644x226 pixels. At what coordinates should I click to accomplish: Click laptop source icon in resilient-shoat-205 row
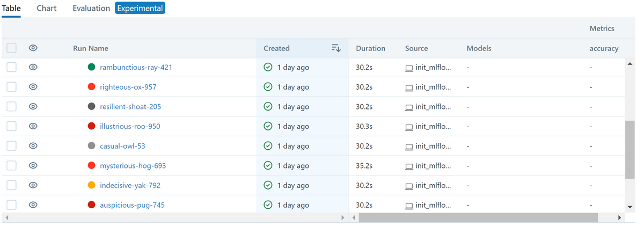[409, 107]
